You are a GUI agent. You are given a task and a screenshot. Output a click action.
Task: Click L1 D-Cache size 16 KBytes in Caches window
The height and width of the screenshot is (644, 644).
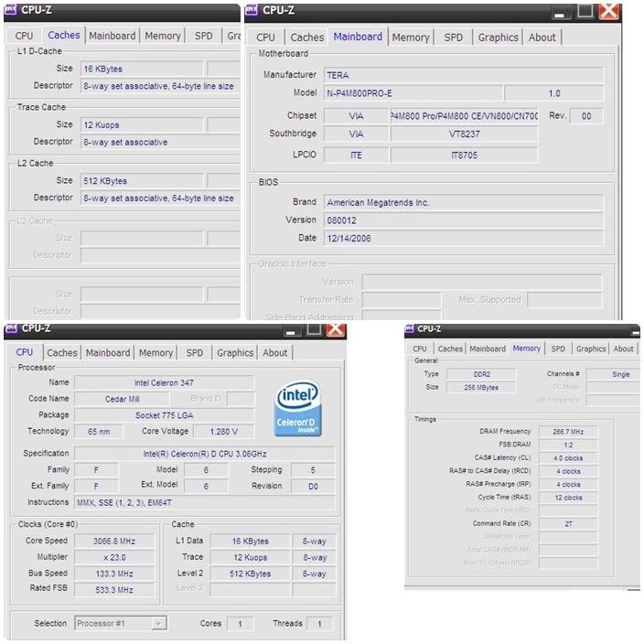[x=142, y=69]
